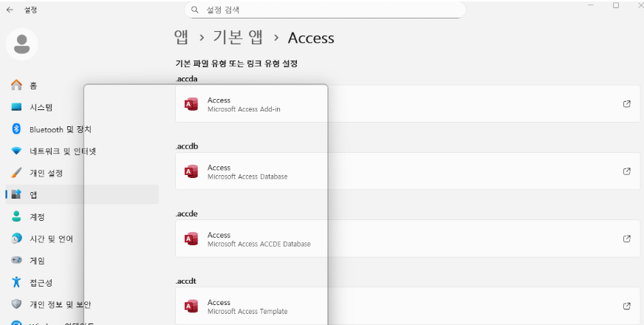This screenshot has height=325, width=644.
Task: Click the Microsoft Access Add-in text
Action: point(244,109)
